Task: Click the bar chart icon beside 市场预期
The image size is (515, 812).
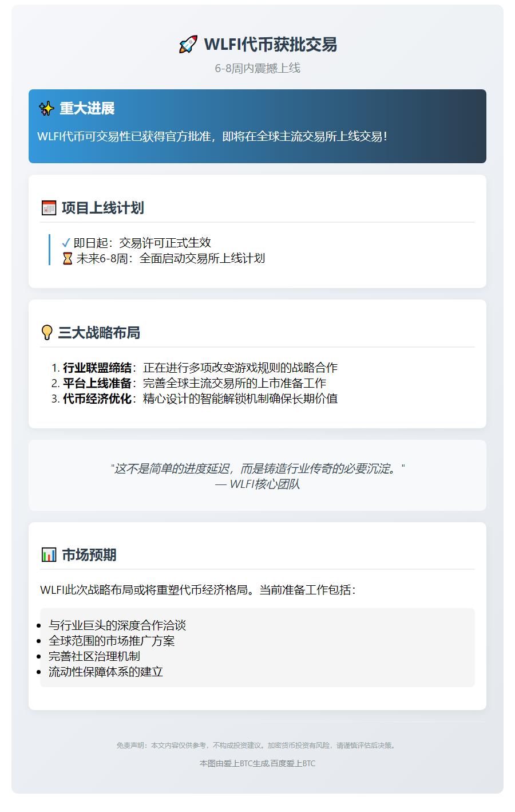Action: (x=49, y=555)
